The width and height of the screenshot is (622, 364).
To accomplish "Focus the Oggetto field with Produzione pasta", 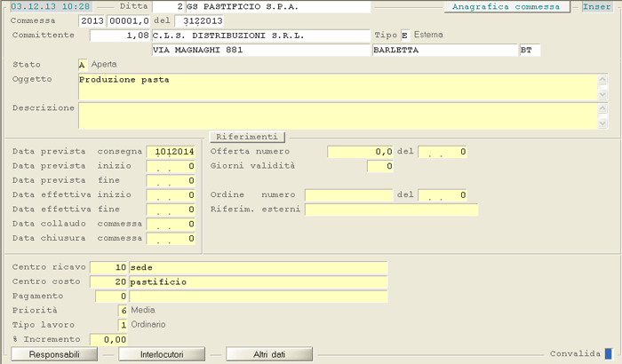I will [x=338, y=86].
